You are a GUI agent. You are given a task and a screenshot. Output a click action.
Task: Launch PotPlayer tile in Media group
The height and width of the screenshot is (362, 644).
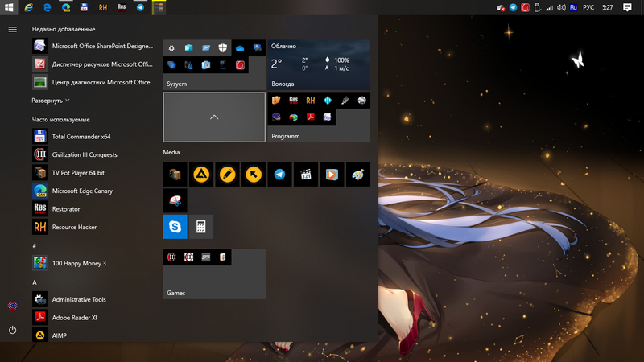(x=175, y=175)
